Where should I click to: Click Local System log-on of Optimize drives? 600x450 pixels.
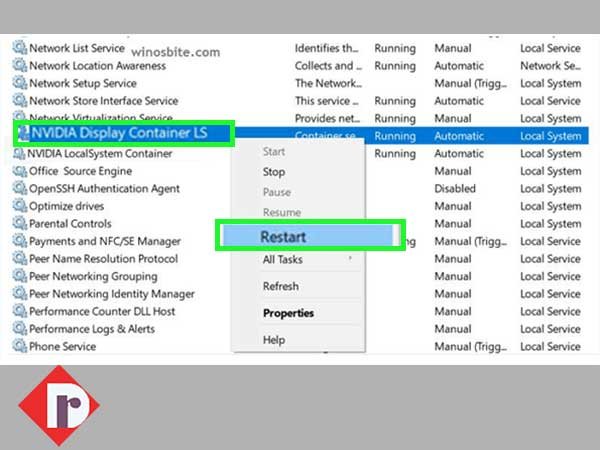(551, 206)
